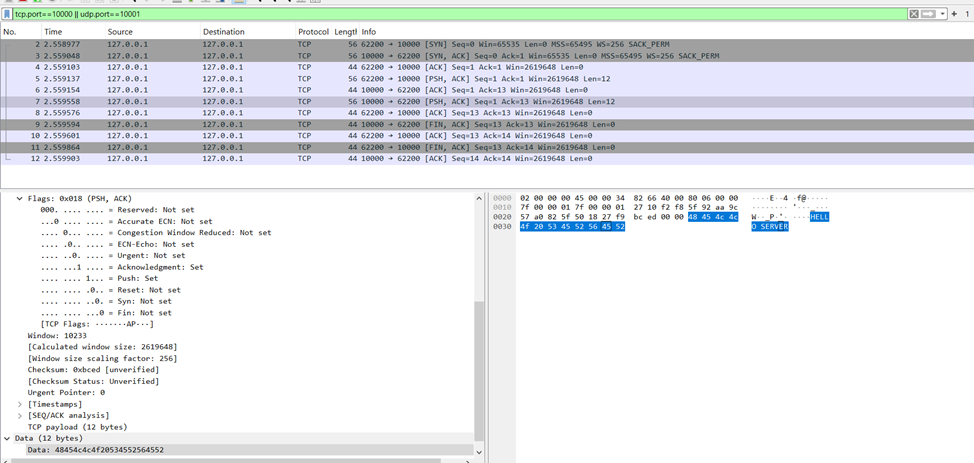Click the Destination column header

223,32
